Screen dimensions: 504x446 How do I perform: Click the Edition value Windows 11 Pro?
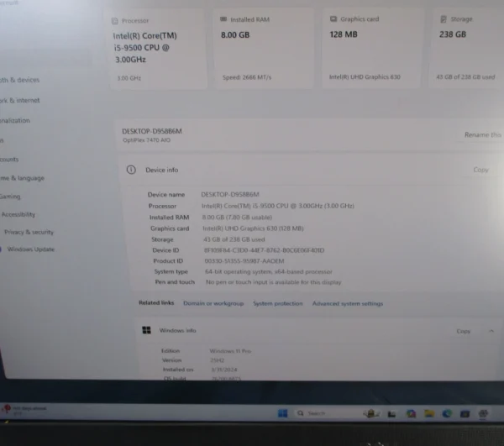coord(230,351)
